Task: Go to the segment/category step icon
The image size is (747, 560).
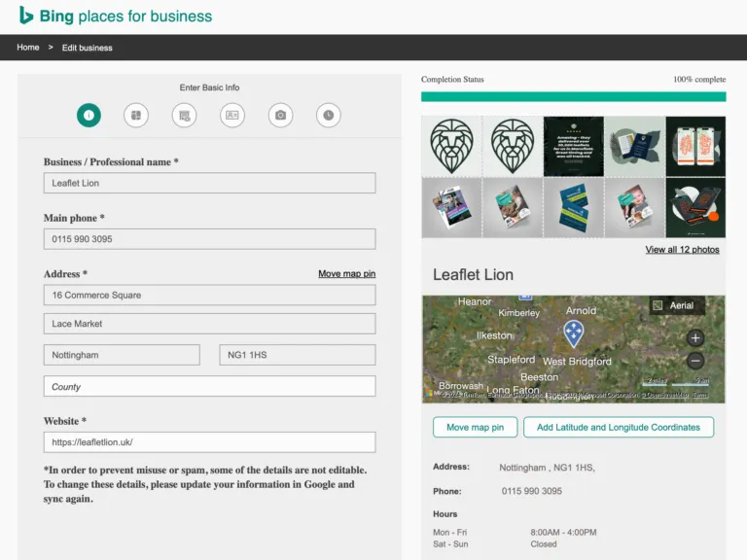Action: coord(136,115)
